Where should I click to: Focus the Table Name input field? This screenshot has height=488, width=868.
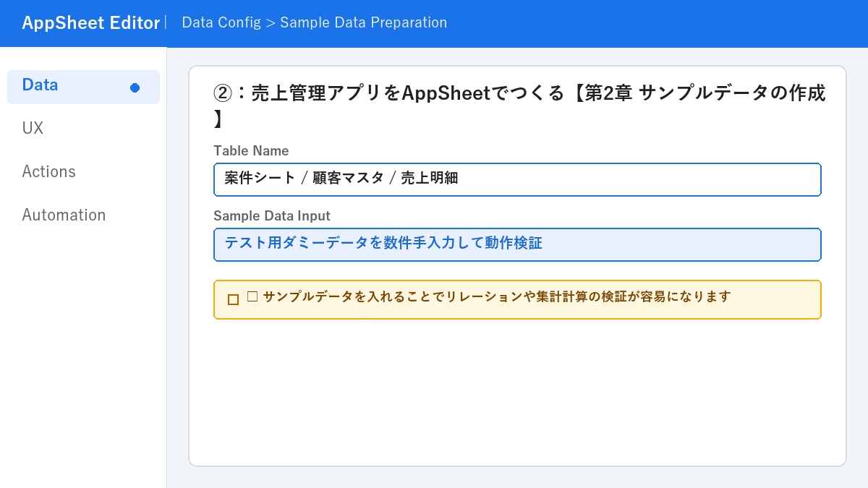517,179
